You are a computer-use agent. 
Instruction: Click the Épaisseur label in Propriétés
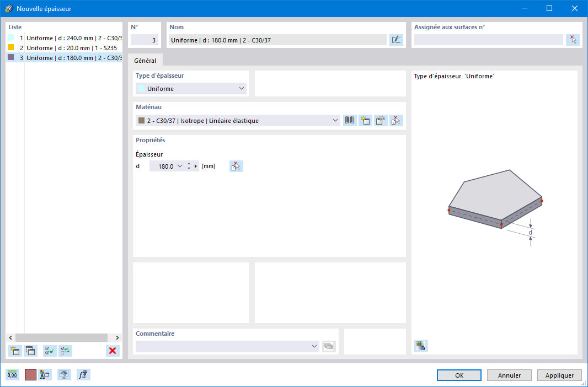[149, 154]
